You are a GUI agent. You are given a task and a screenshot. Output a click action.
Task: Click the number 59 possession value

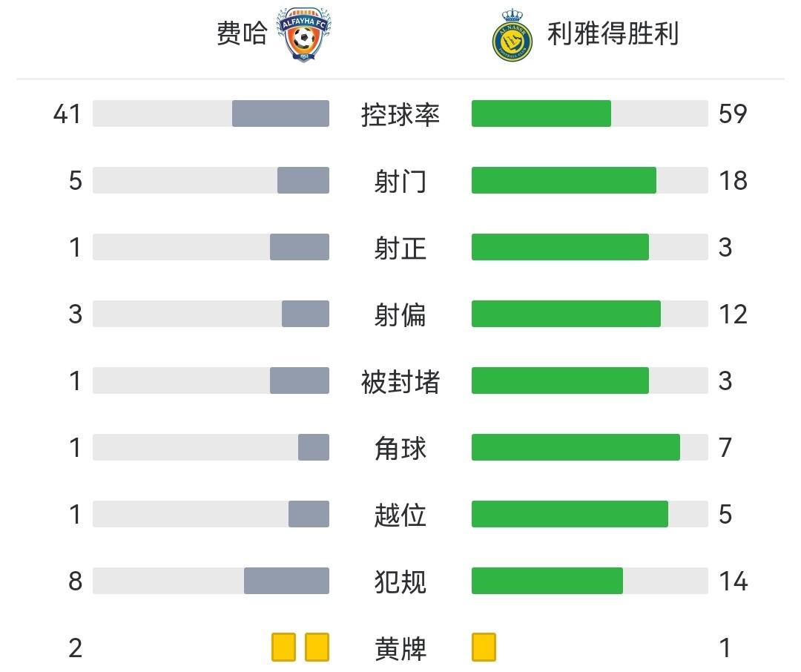click(x=733, y=114)
